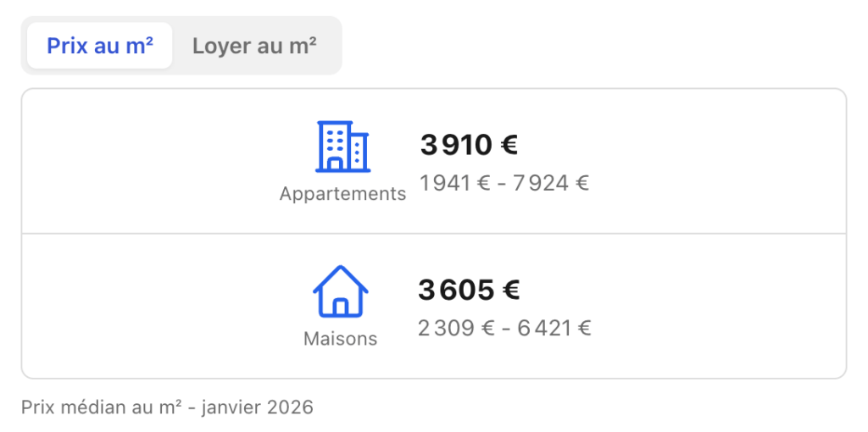868x432 pixels.
Task: Click the euro sign after bold 3 910
Action: click(x=509, y=145)
